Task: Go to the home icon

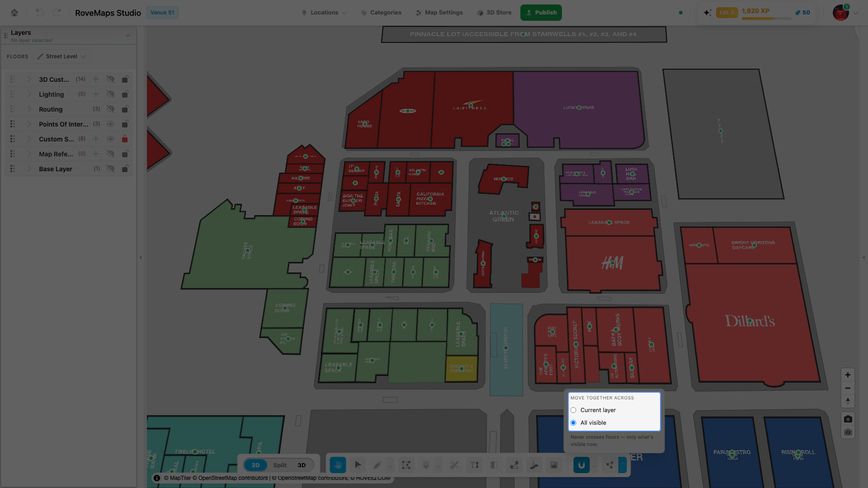Action: tap(14, 13)
